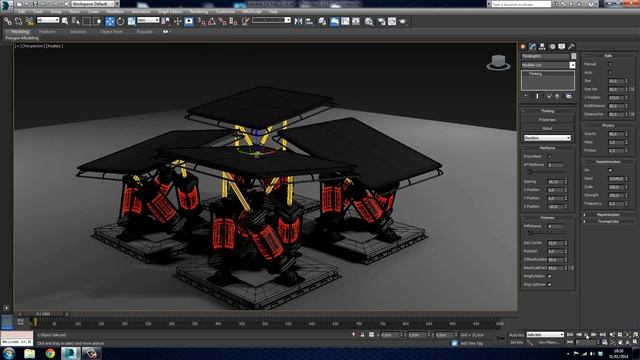The image size is (640, 360).
Task: Open the Render Setup icon
Action: click(381, 21)
